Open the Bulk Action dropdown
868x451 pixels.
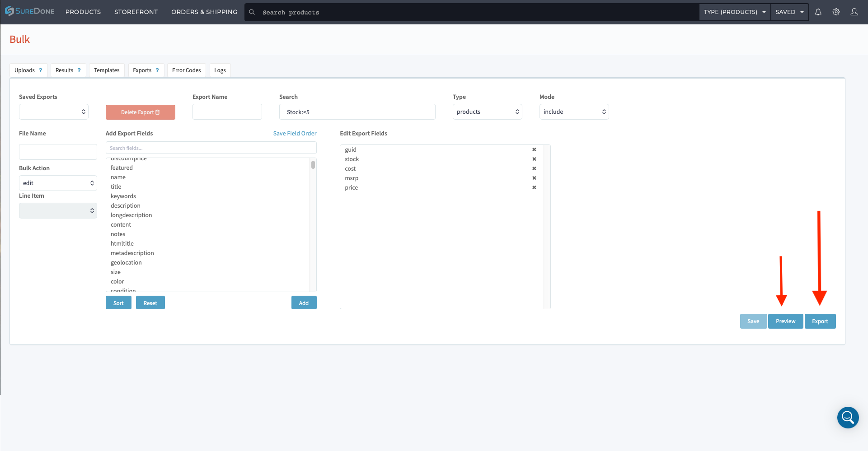[58, 183]
